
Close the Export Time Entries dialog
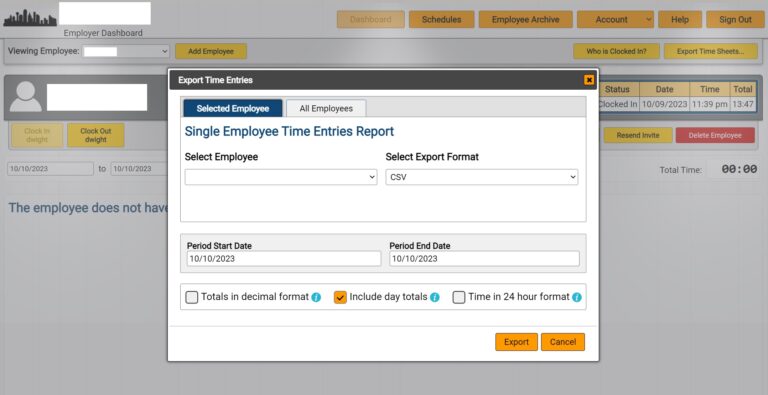pos(589,80)
